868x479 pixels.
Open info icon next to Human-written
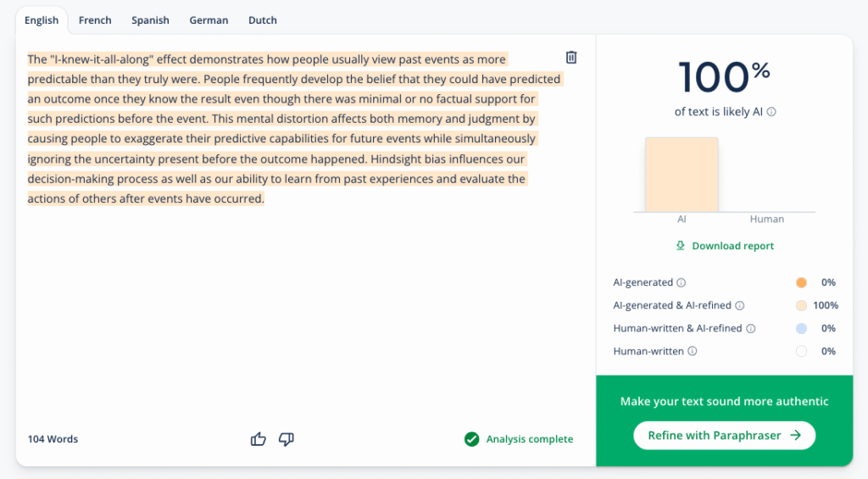click(x=693, y=352)
